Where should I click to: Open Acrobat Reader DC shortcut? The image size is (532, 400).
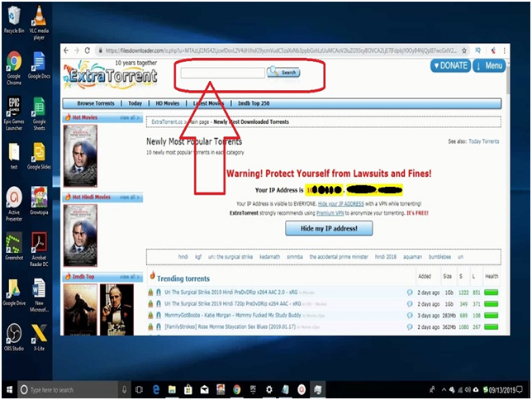click(39, 250)
